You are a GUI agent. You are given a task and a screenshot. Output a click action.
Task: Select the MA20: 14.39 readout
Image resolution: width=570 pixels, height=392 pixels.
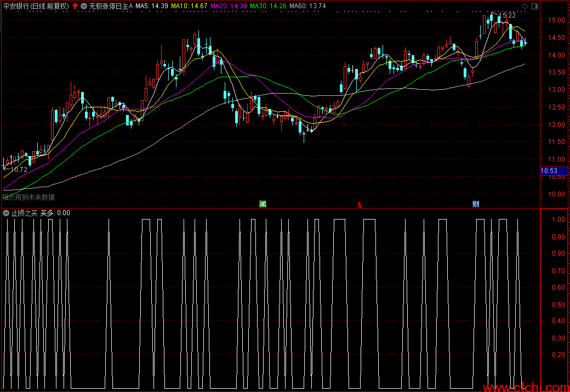(x=229, y=6)
